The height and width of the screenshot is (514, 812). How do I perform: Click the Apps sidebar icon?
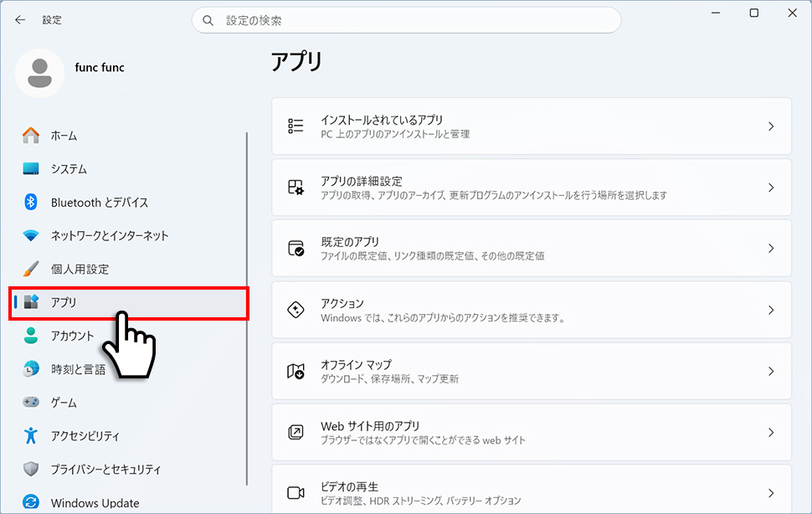click(31, 301)
